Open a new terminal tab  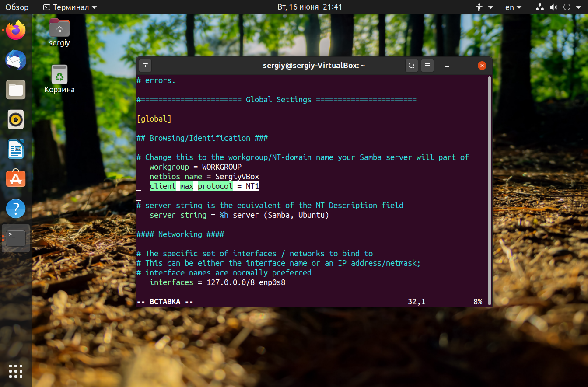coord(145,66)
